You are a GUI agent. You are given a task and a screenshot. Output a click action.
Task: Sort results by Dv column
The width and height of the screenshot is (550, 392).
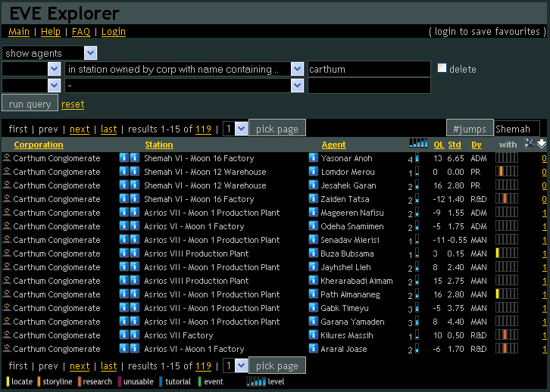click(x=477, y=145)
